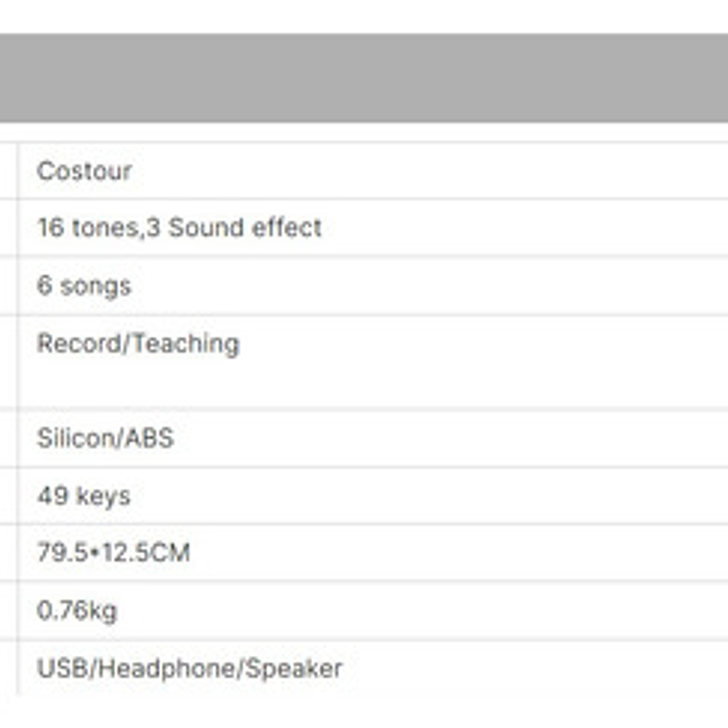Image resolution: width=728 pixels, height=728 pixels.
Task: Click the label cell left of 79.5*12.5CM
Action: tap(8, 553)
